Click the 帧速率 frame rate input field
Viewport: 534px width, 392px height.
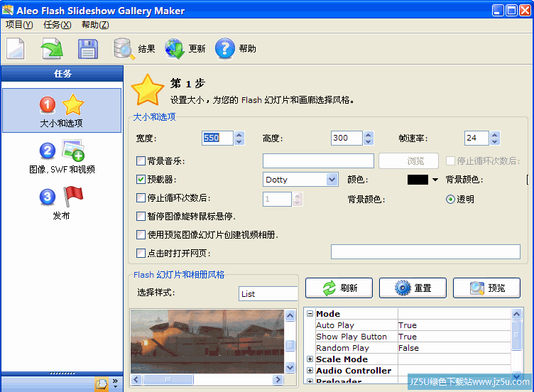pos(476,138)
